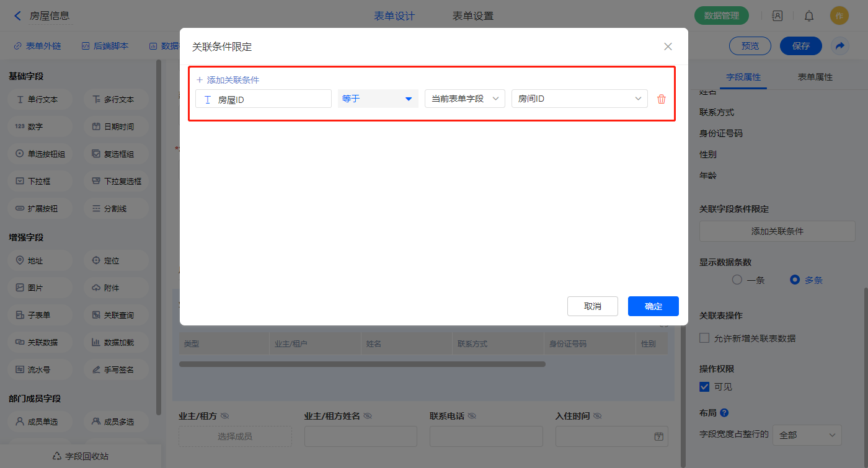Click the 添加关联条件 link in dialog
The image size is (868, 468).
pyautogui.click(x=228, y=80)
